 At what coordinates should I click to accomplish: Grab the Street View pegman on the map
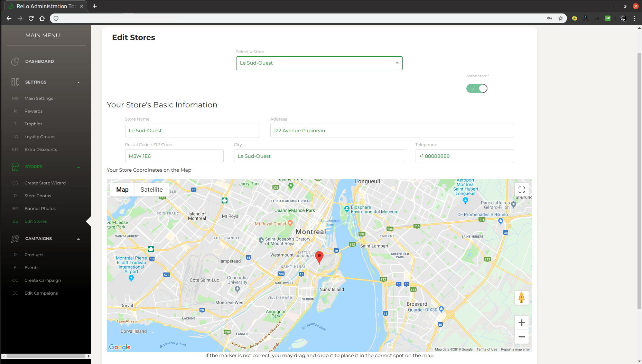tap(522, 297)
